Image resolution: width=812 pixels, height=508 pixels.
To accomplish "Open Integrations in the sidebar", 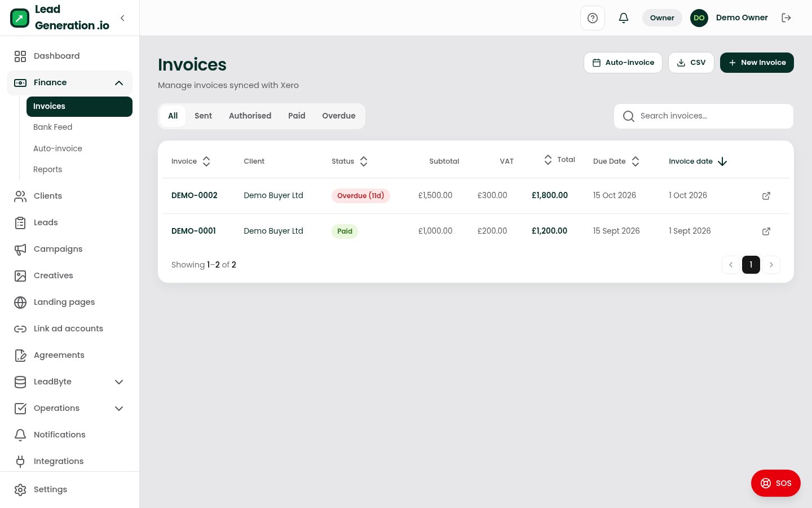I will point(69,461).
